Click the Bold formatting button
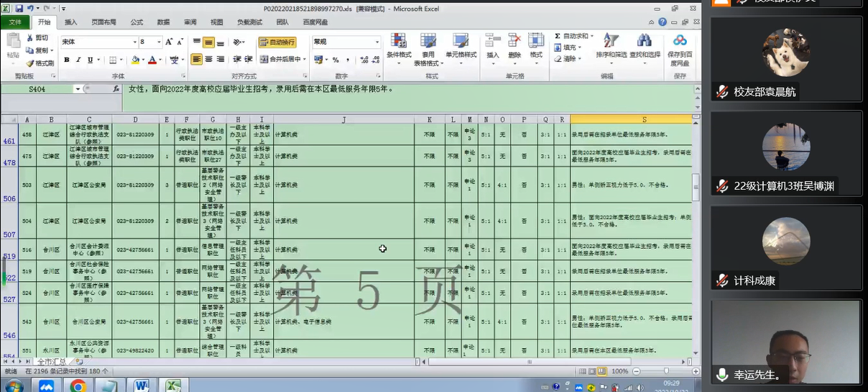This screenshot has width=868, height=392. coord(67,60)
